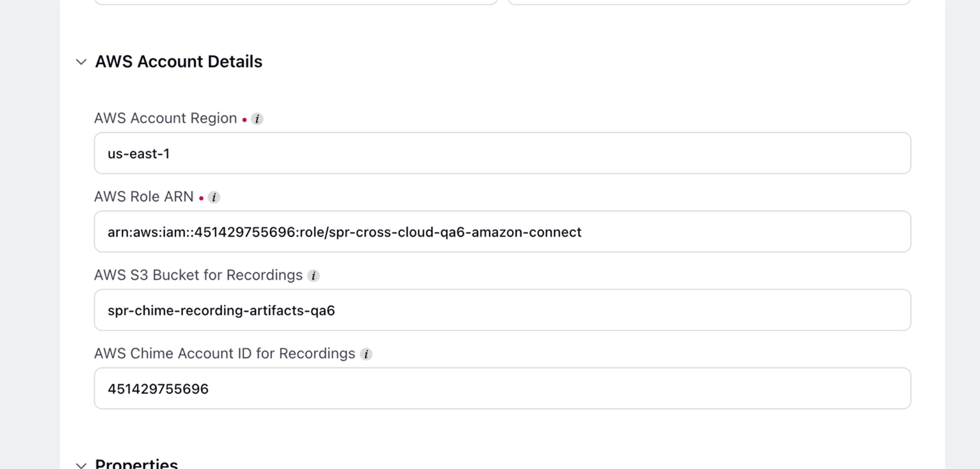The image size is (980, 469).
Task: Open the info tooltip for AWS Role ARN
Action: click(214, 197)
